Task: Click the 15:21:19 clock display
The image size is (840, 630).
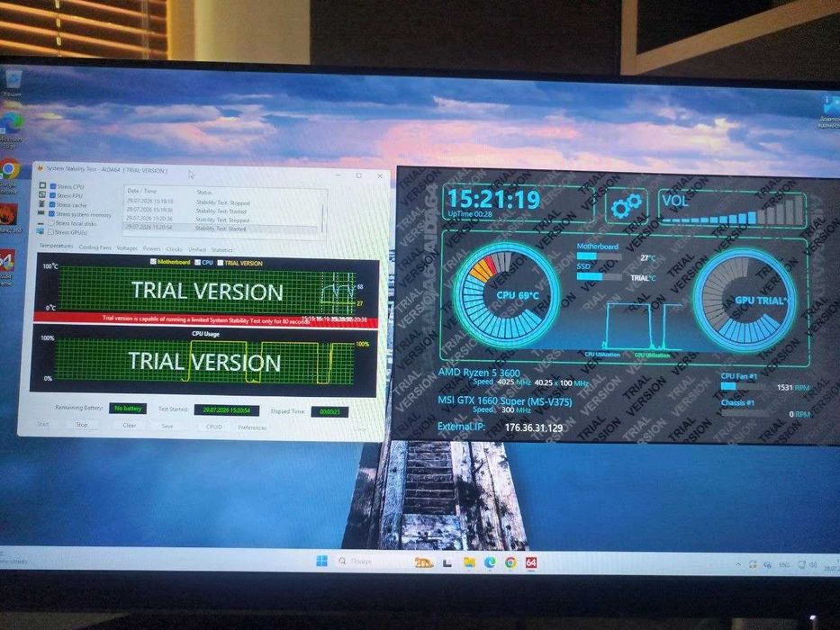Action: coord(493,199)
